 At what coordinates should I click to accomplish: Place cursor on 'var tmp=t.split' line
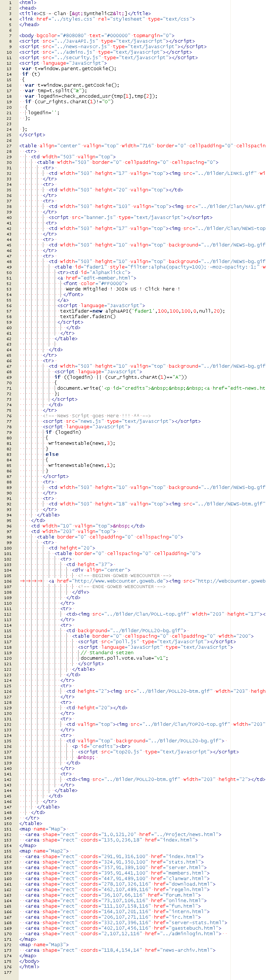tap(56, 91)
